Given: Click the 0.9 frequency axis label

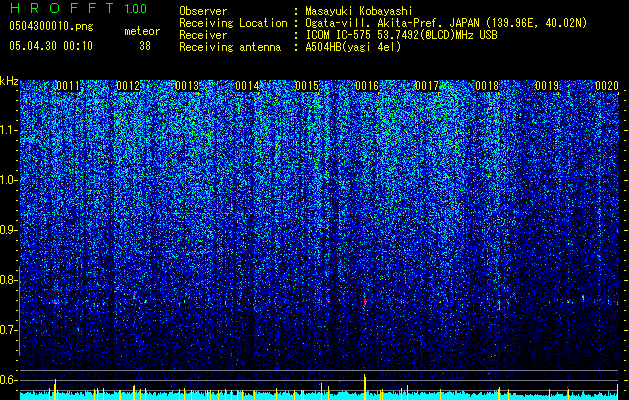Looking at the screenshot, I should point(9,230).
